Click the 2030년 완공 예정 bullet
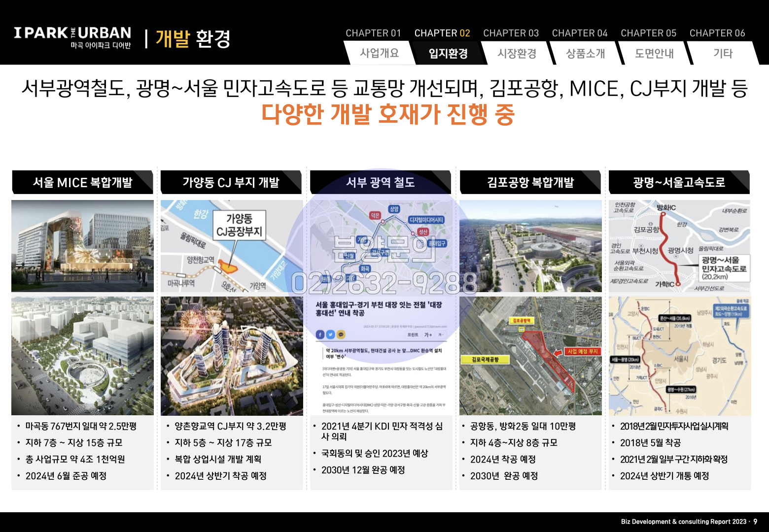This screenshot has height=532, width=769. coord(504,476)
